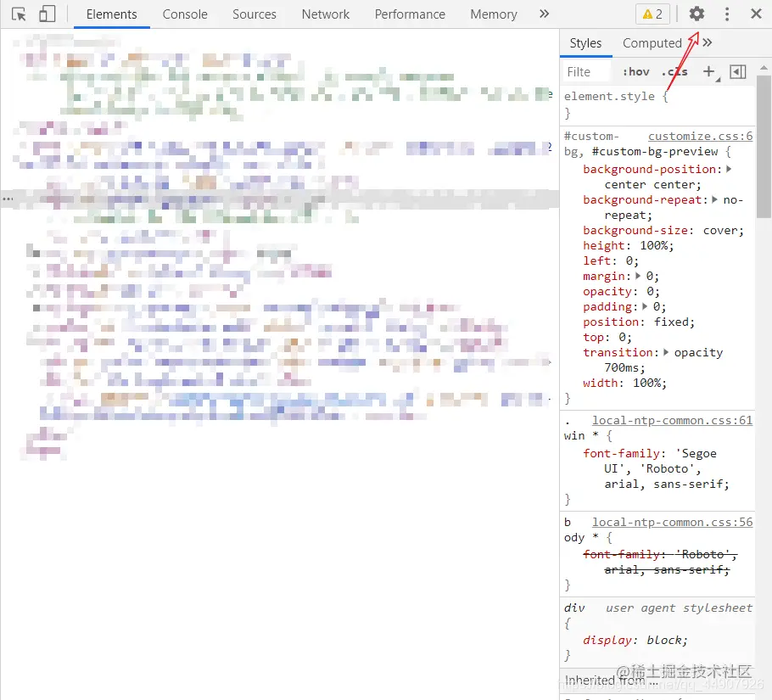Edit the opacity property value 0
This screenshot has width=772, height=700.
pyautogui.click(x=650, y=291)
